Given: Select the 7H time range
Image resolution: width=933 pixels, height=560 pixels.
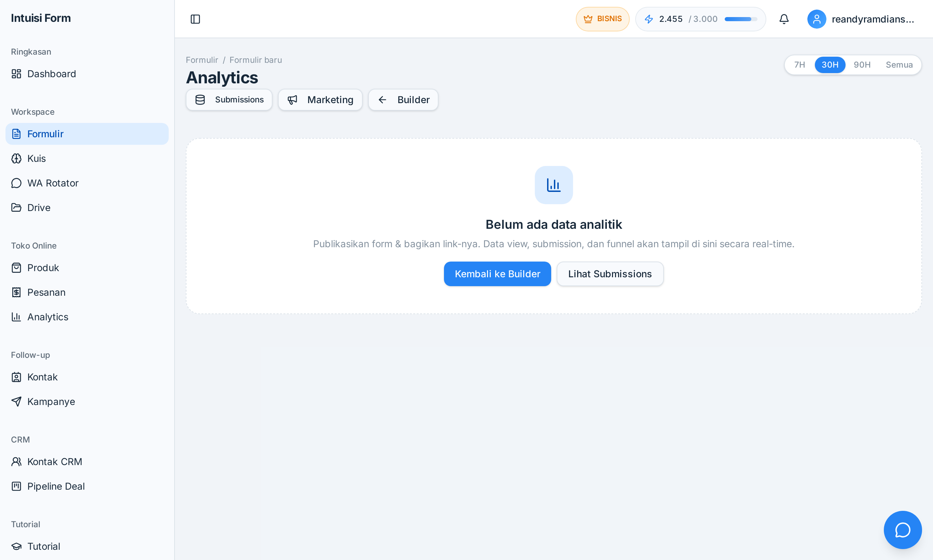Looking at the screenshot, I should point(799,65).
